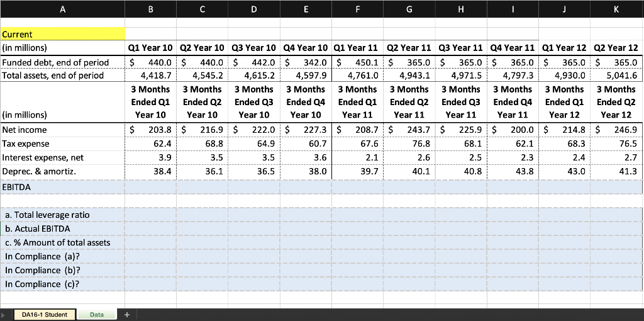Select column E header
The width and height of the screenshot is (644, 321).
coord(306,9)
